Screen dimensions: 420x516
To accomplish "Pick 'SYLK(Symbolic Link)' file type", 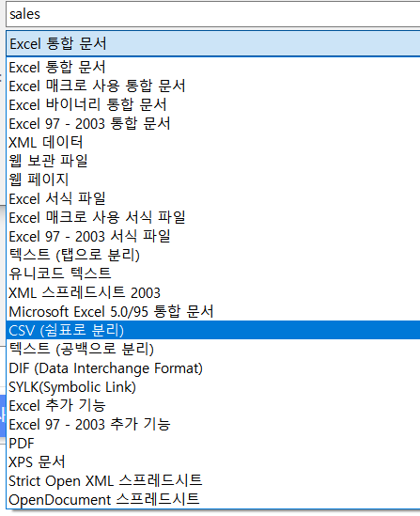I will tap(212, 386).
